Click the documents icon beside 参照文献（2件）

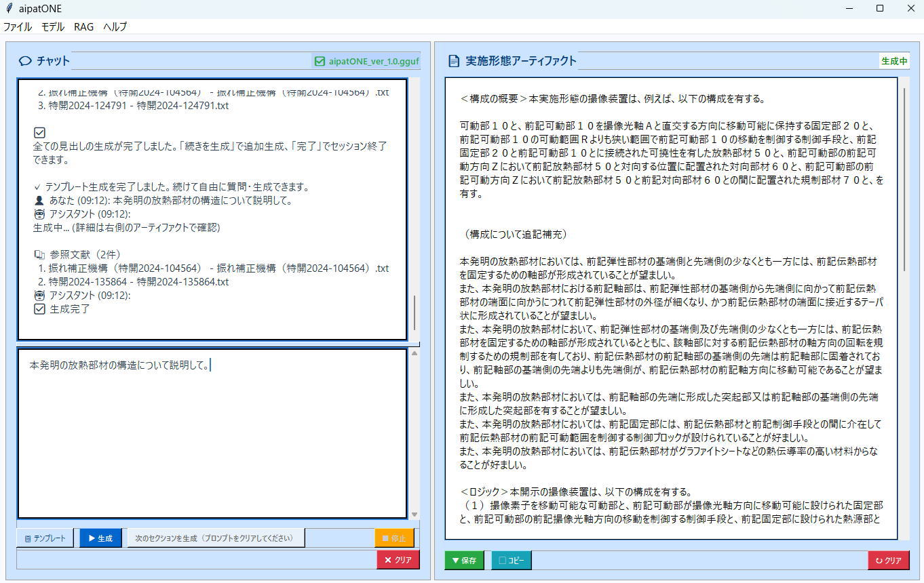click(x=39, y=255)
